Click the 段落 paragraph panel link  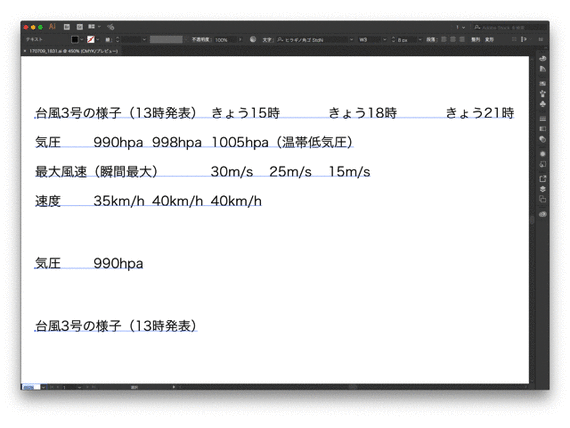pos(431,39)
